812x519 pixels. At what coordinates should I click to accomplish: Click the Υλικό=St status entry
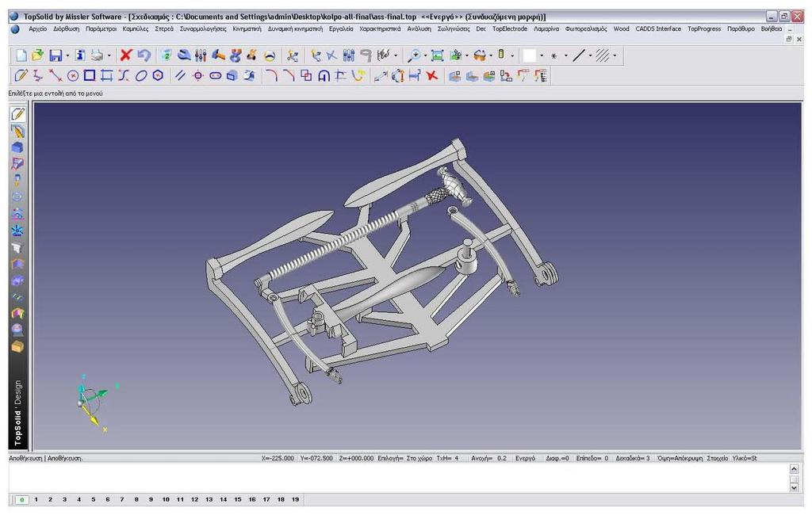click(x=745, y=459)
